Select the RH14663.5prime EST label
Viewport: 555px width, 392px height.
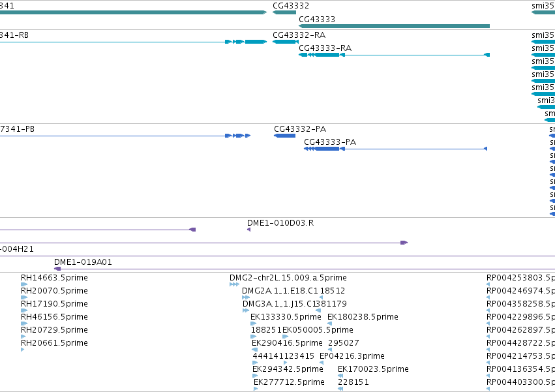click(54, 278)
